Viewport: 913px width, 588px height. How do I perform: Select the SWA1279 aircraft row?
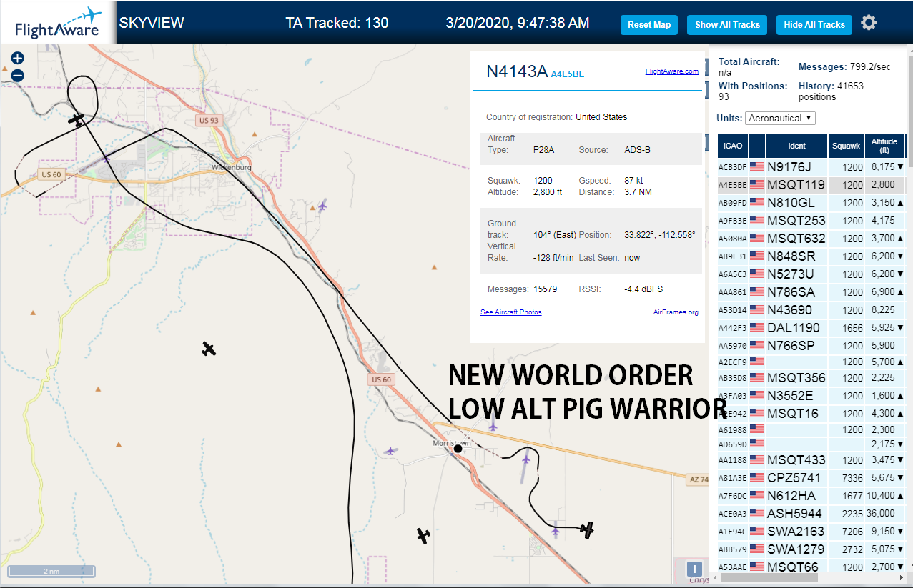(x=811, y=549)
